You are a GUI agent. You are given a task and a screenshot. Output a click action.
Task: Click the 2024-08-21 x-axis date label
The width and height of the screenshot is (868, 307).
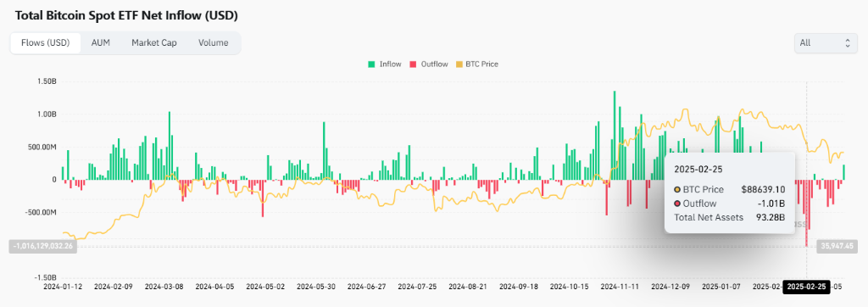tap(467, 287)
